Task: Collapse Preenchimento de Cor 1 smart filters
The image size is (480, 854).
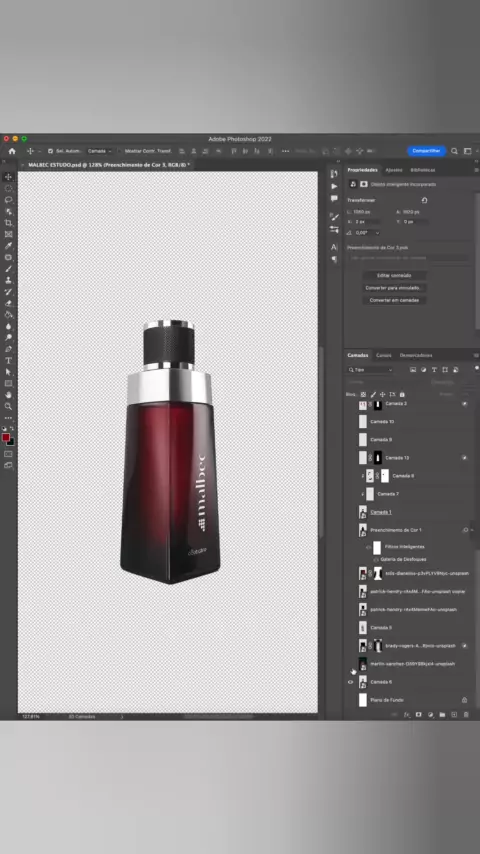Action: pos(472,530)
